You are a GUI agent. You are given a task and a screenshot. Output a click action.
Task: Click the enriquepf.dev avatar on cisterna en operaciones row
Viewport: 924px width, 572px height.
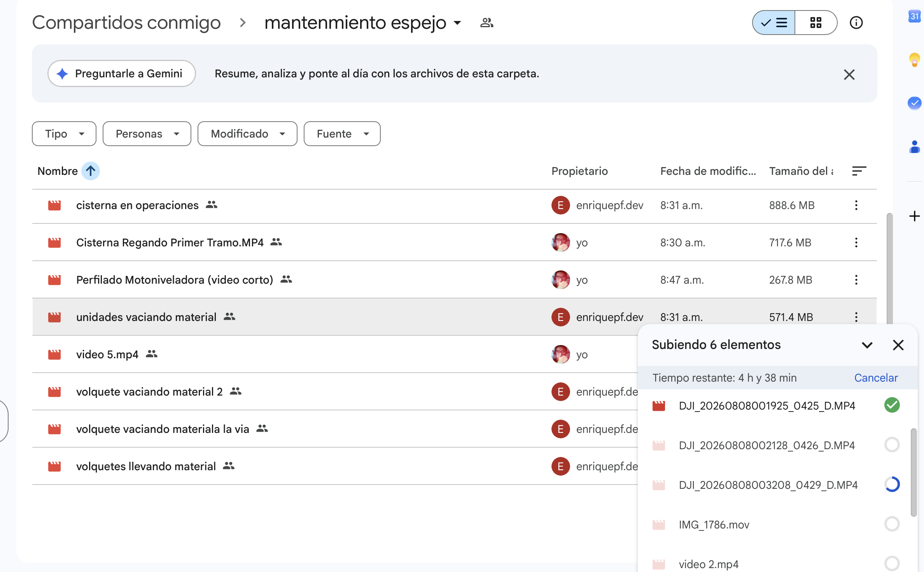click(x=561, y=205)
